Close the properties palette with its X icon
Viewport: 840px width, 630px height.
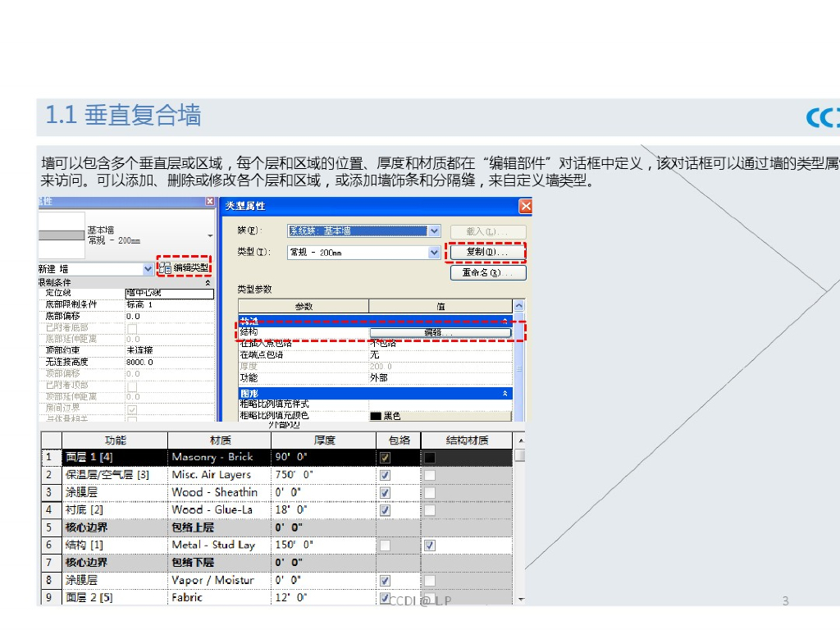click(x=209, y=202)
